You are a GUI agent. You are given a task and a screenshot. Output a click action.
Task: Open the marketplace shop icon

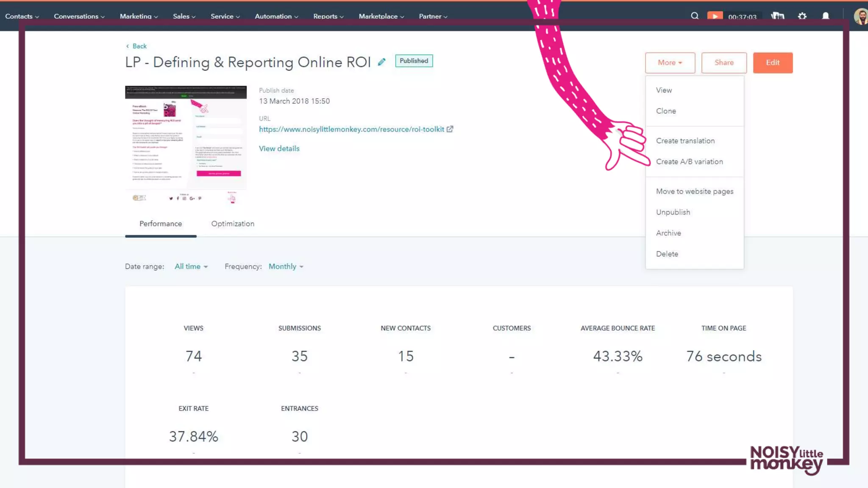coord(777,16)
